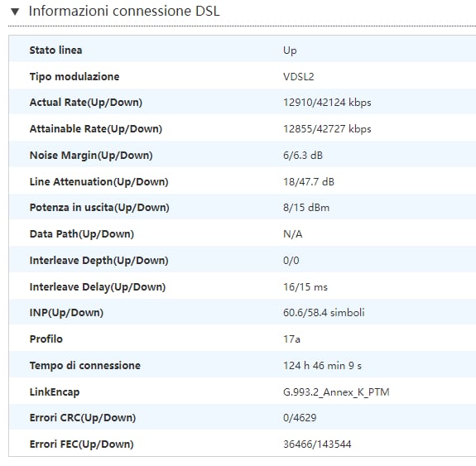Click the Up status value
476x466 pixels.
[x=290, y=50]
